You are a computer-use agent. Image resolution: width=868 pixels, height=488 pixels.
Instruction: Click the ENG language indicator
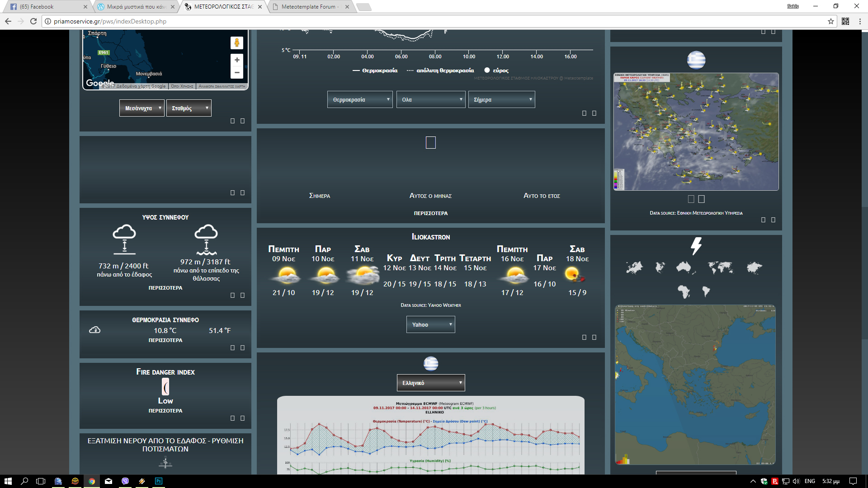(x=810, y=481)
